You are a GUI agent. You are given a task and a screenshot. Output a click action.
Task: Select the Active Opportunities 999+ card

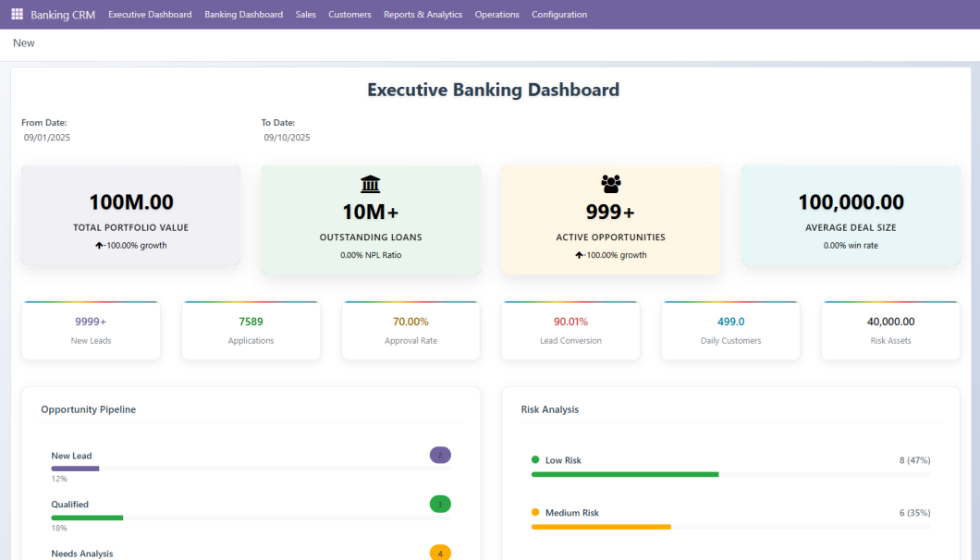[610, 220]
